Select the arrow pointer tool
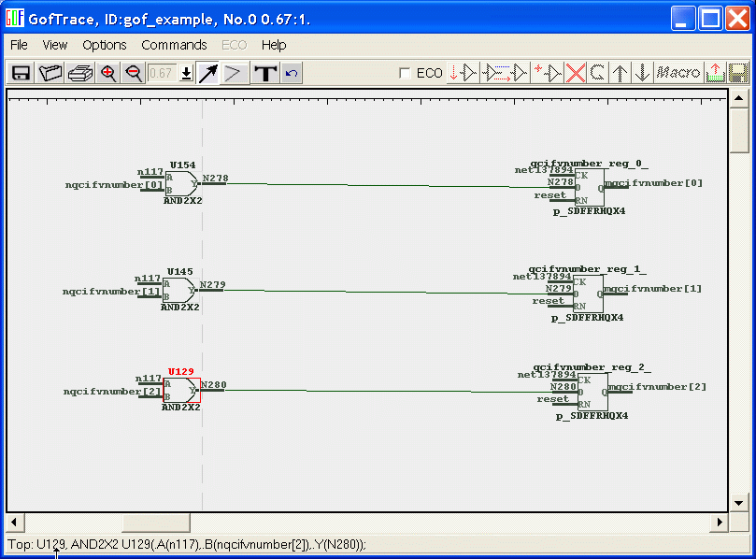The height and width of the screenshot is (559, 756). (x=207, y=73)
